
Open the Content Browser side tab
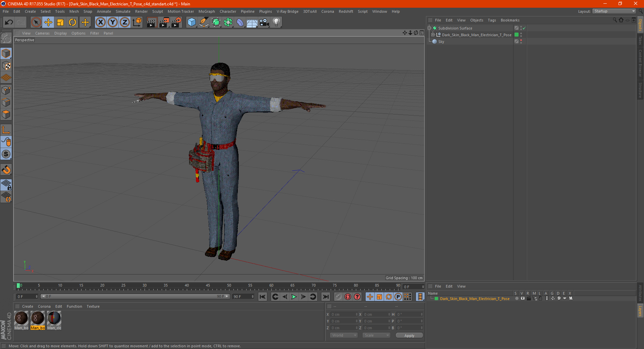[640, 63]
